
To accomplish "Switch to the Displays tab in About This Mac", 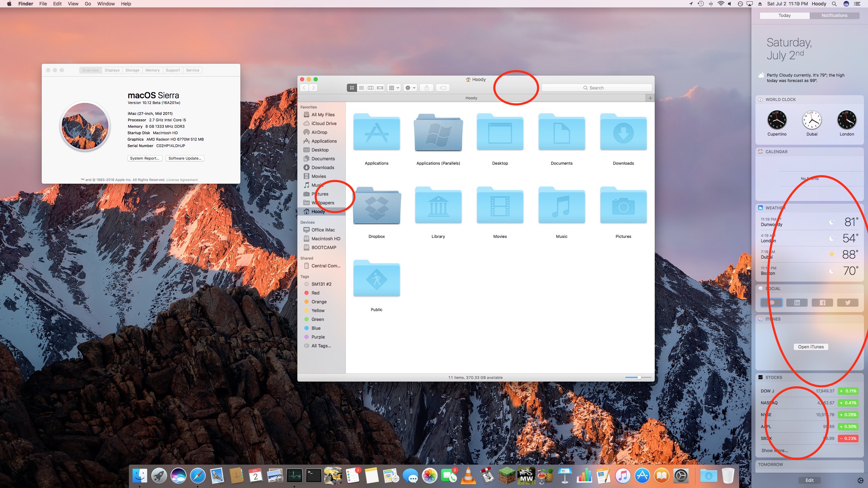I will tap(112, 70).
